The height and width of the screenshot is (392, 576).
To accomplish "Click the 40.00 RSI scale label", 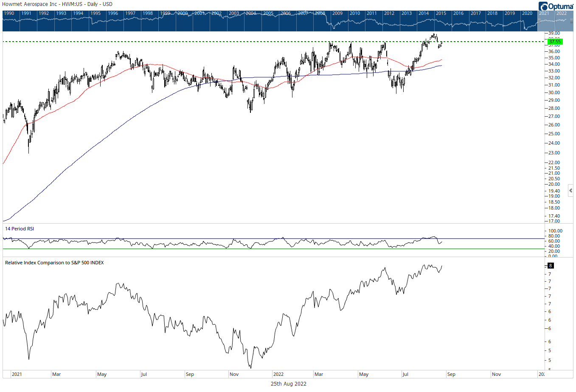I will (554, 246).
